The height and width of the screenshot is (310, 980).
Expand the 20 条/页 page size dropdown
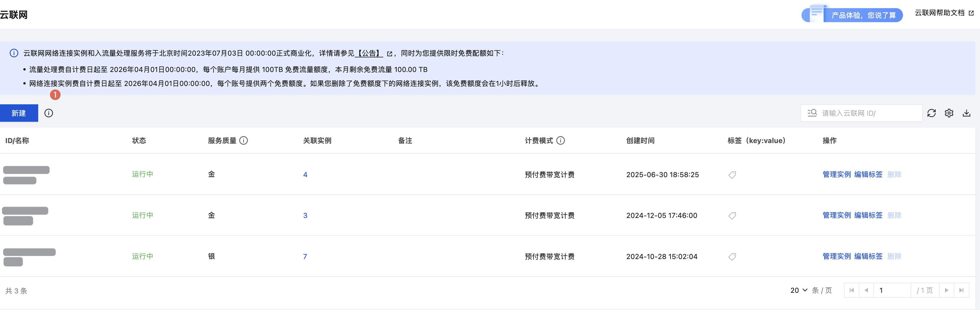point(799,290)
